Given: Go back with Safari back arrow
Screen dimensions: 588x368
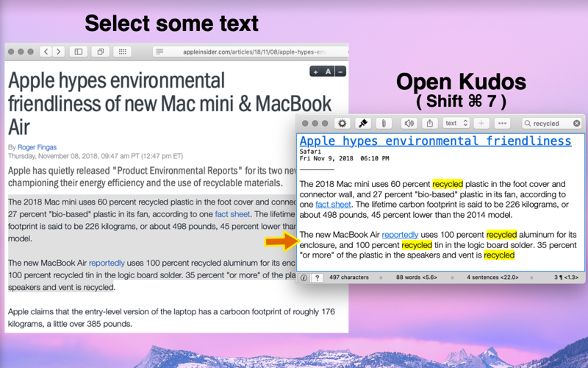Looking at the screenshot, I should tap(46, 52).
